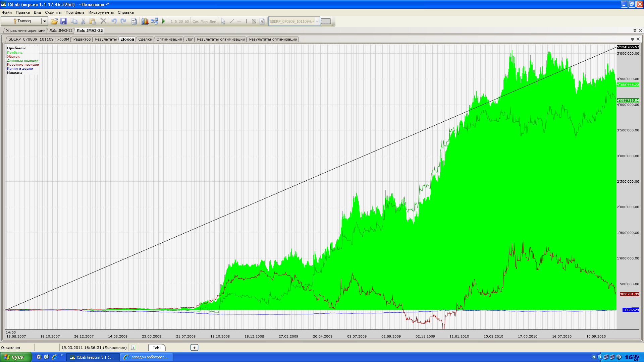The height and width of the screenshot is (362, 644).
Task: Click the bar chart icon in toolbar
Action: [x=145, y=21]
